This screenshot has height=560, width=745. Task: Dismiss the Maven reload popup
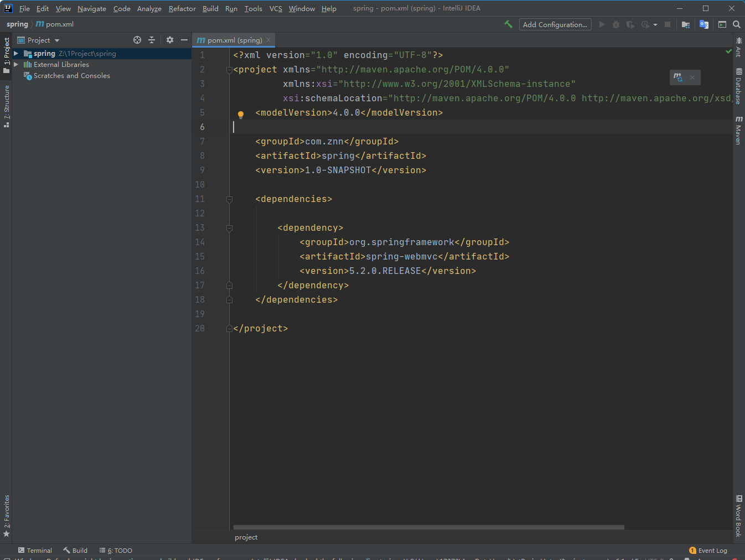click(x=692, y=77)
